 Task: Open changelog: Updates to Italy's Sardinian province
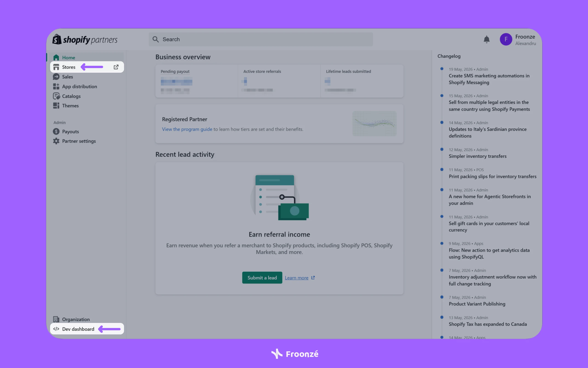[x=487, y=133]
